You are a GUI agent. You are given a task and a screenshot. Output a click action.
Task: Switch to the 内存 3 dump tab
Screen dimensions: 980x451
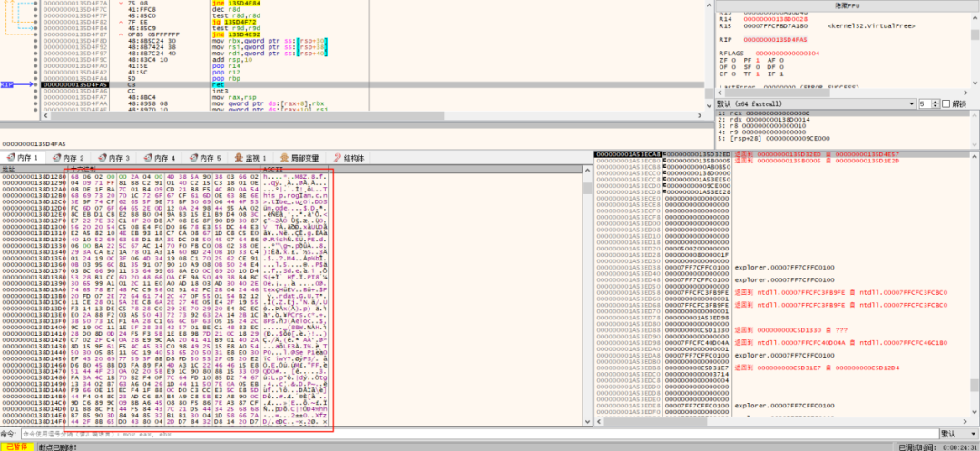click(x=113, y=158)
